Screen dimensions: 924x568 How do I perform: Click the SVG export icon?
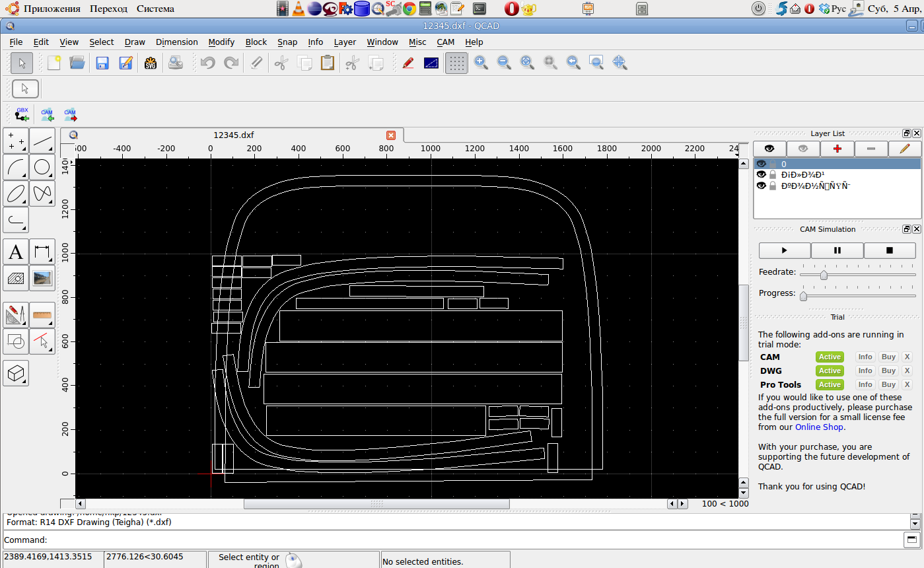tap(150, 63)
